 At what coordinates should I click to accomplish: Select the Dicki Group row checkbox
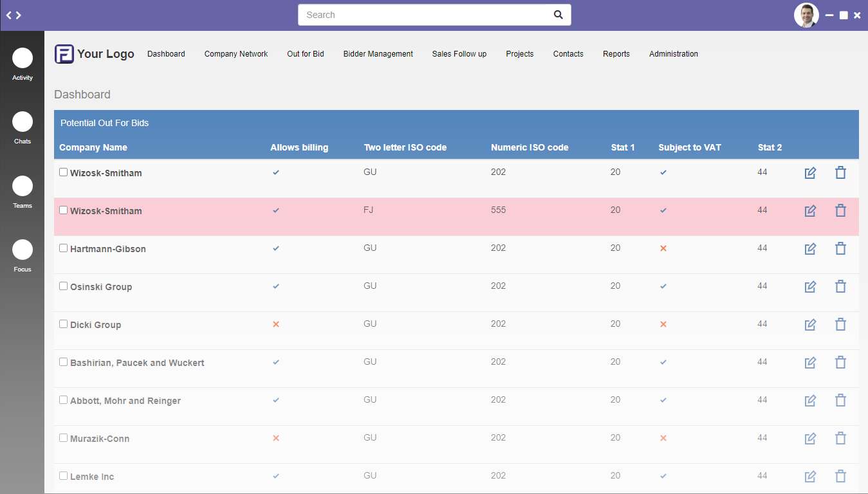click(63, 324)
